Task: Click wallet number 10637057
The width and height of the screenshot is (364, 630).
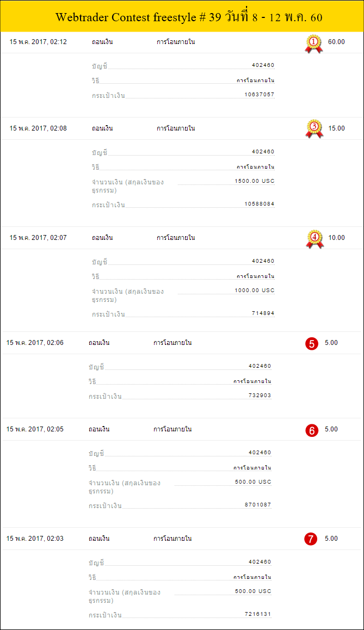Action: tap(259, 95)
